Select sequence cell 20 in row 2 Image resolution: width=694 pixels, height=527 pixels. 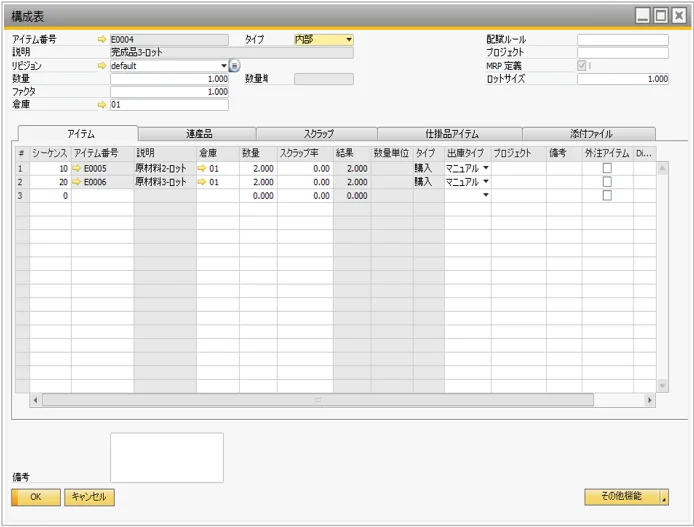coord(50,182)
